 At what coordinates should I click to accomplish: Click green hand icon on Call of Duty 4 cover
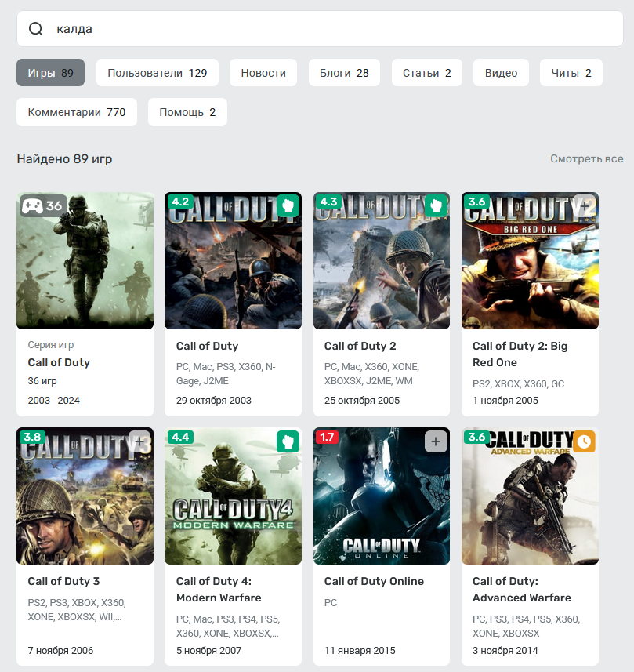[288, 441]
